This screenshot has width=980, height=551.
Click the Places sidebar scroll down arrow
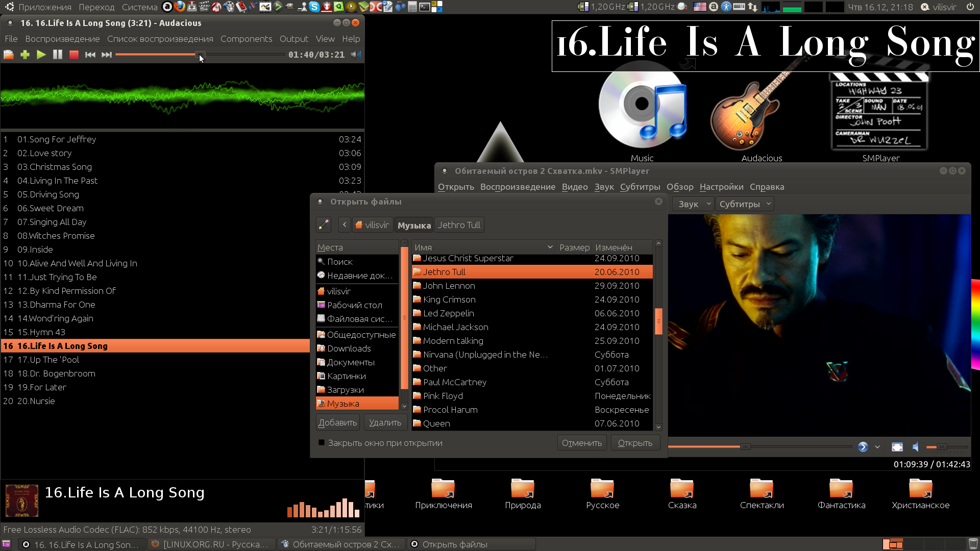tap(405, 406)
